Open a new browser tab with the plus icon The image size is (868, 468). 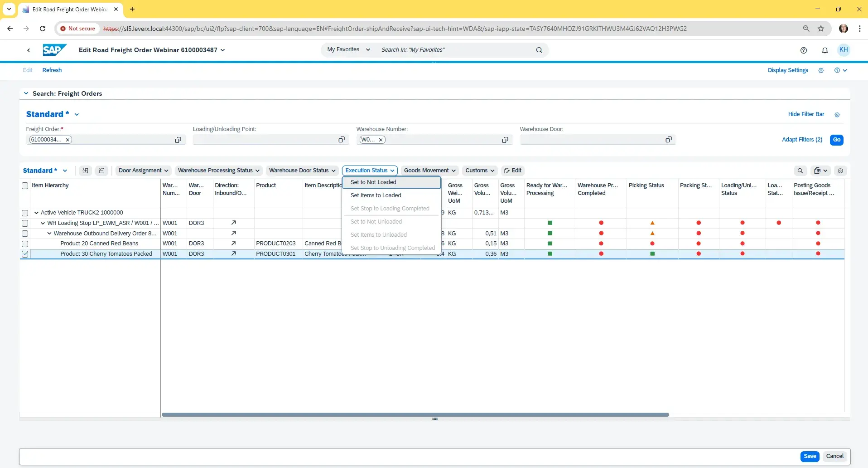[132, 9]
